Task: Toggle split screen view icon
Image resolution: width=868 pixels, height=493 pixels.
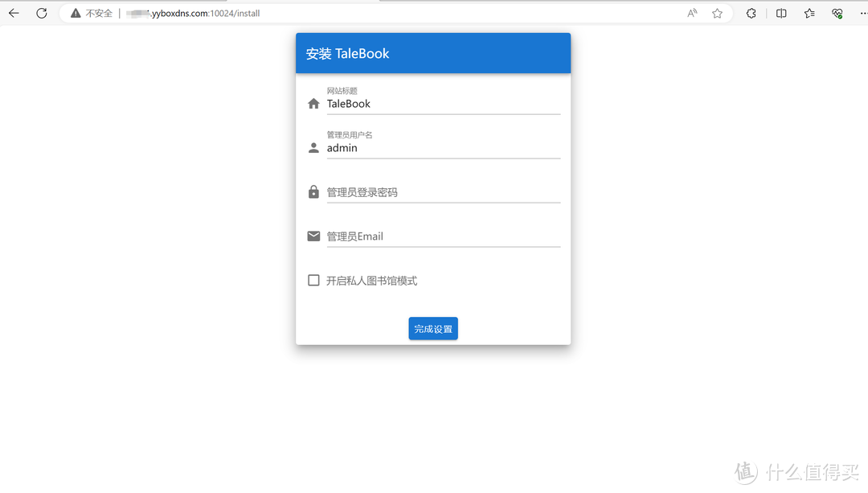Action: click(x=781, y=13)
